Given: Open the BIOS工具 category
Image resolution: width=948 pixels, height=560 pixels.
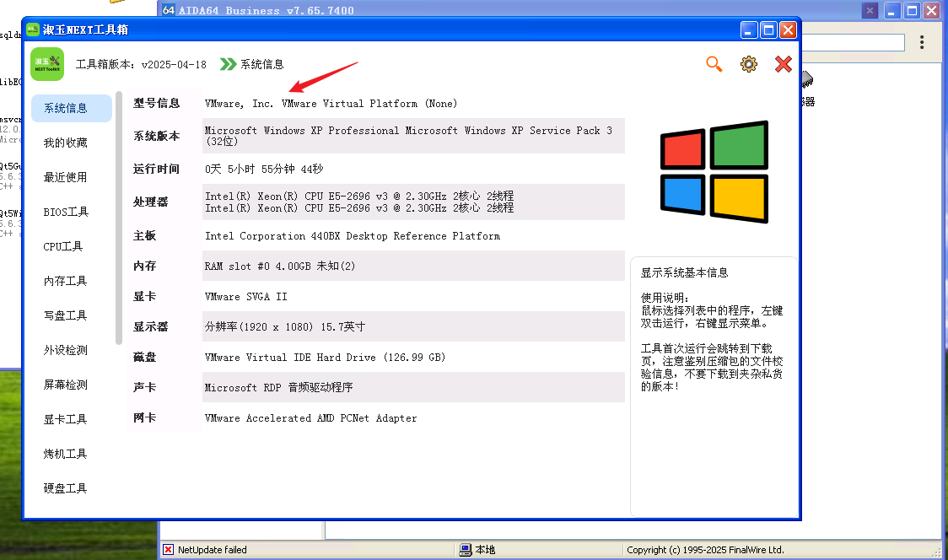Looking at the screenshot, I should 66,212.
